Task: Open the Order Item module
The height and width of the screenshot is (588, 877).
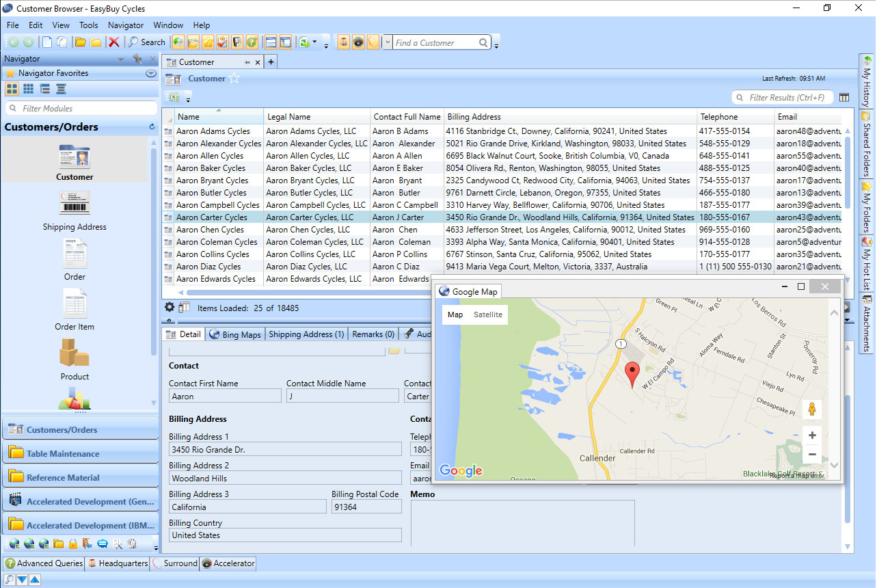Action: click(75, 310)
